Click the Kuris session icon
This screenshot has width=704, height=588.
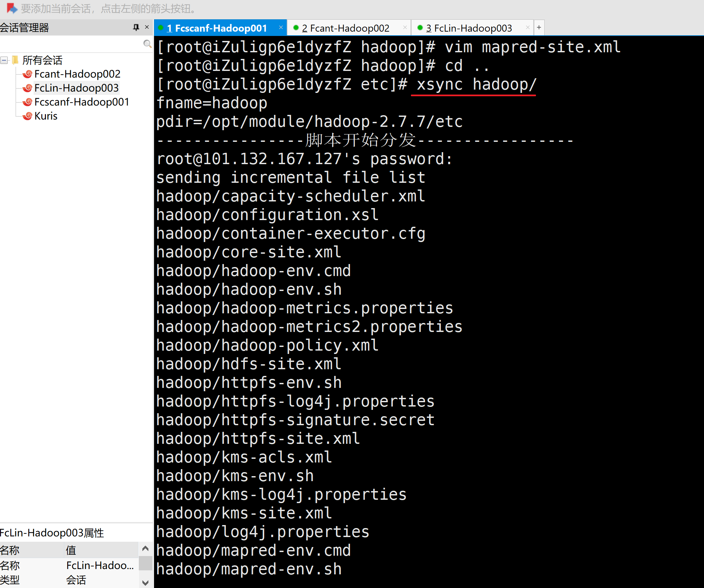coord(27,116)
